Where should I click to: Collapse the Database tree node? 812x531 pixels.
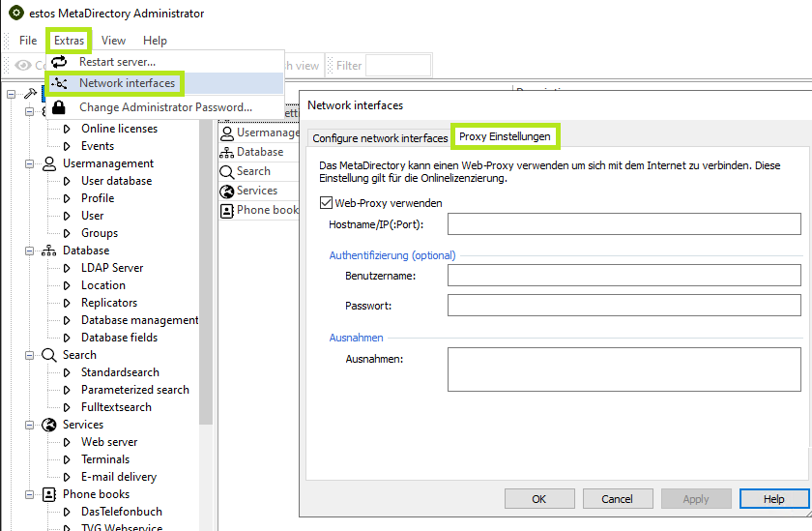[x=30, y=251]
